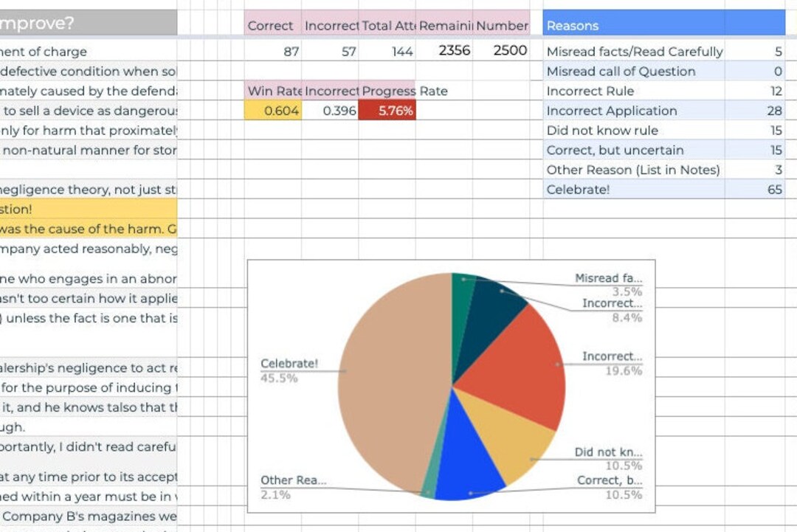This screenshot has height=532, width=797.
Task: Select the 'Misread call of Question' reason cell
Action: coord(620,71)
